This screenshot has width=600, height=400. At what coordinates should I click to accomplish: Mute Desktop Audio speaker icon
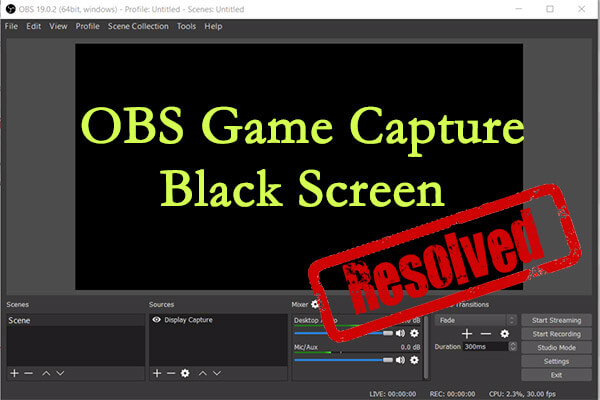400,333
